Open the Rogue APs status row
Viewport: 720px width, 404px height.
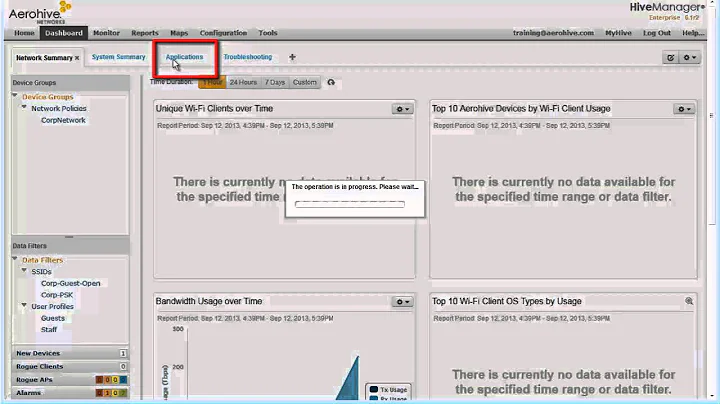click(71, 380)
